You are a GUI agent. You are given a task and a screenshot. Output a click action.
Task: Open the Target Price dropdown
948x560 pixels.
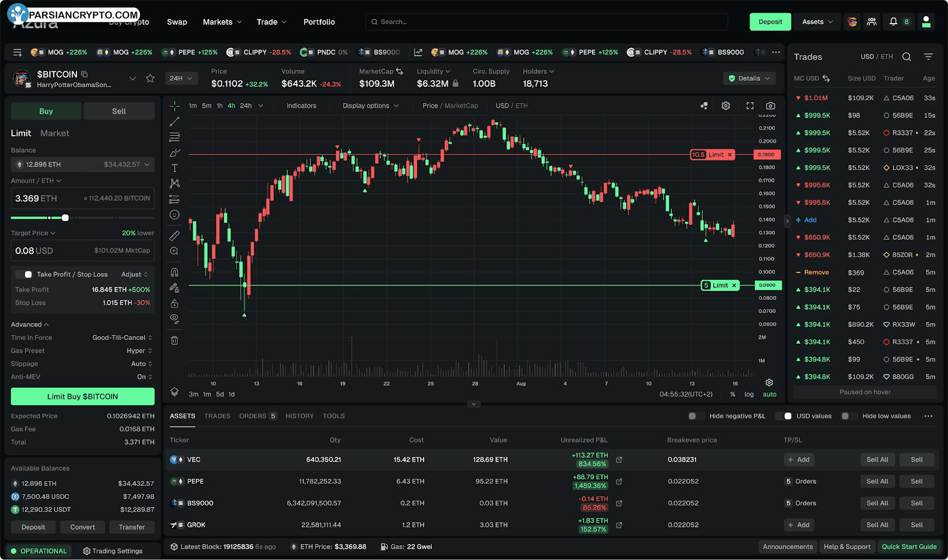coord(33,233)
